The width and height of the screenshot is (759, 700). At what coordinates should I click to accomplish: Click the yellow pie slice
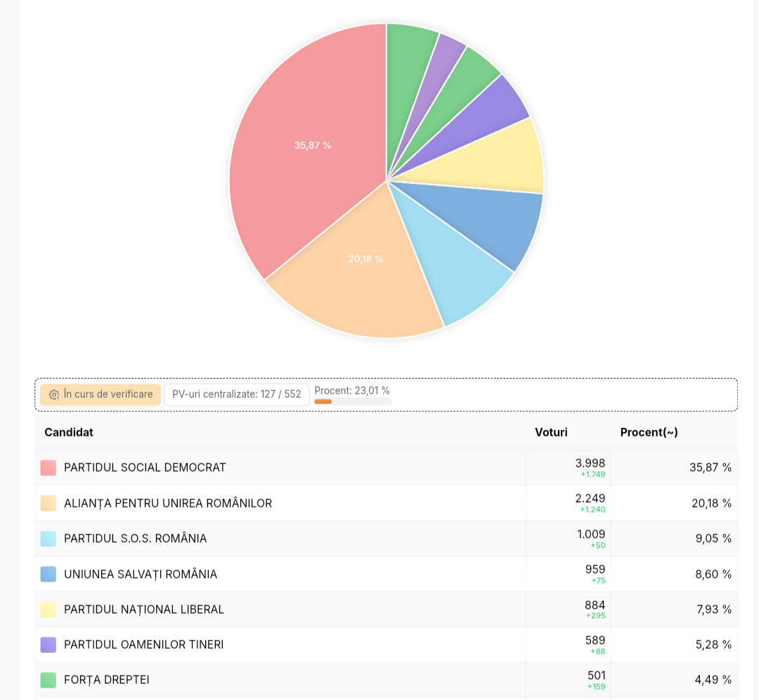(x=503, y=160)
